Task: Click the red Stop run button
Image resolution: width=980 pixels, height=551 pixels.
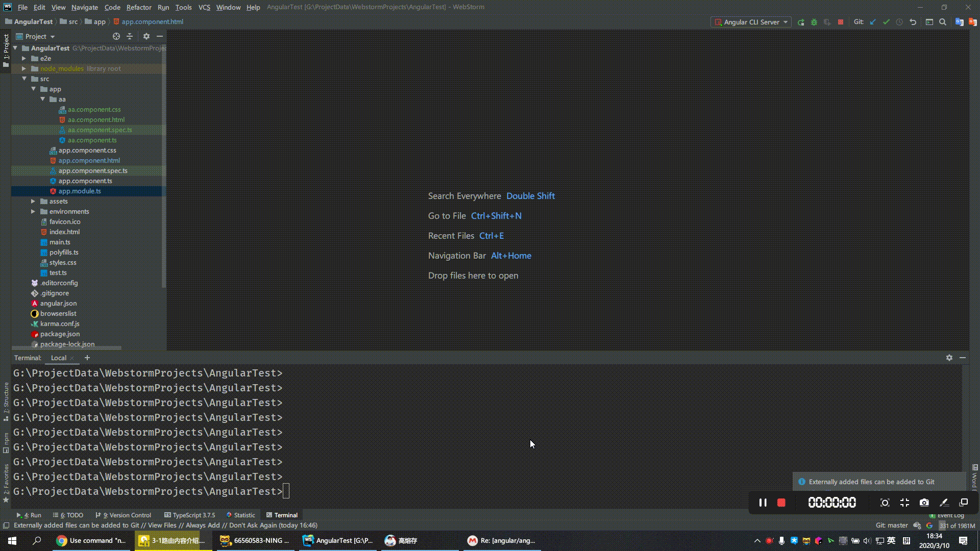Action: [x=841, y=22]
